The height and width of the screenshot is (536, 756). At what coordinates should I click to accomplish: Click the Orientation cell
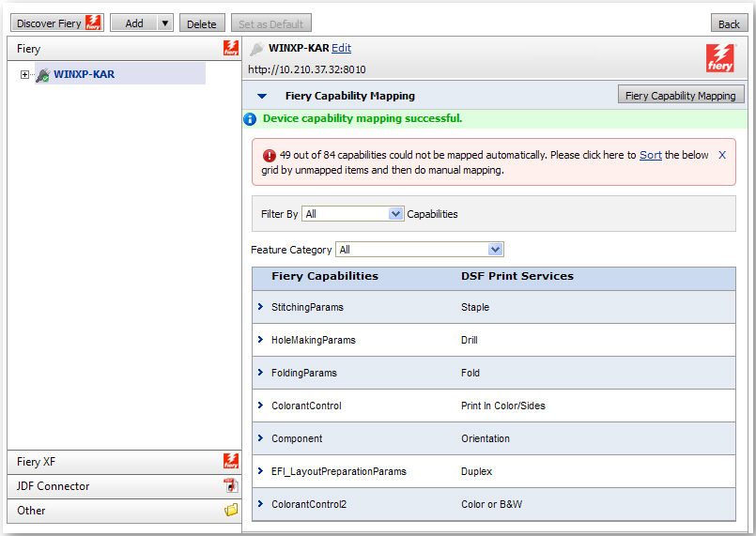pos(485,438)
